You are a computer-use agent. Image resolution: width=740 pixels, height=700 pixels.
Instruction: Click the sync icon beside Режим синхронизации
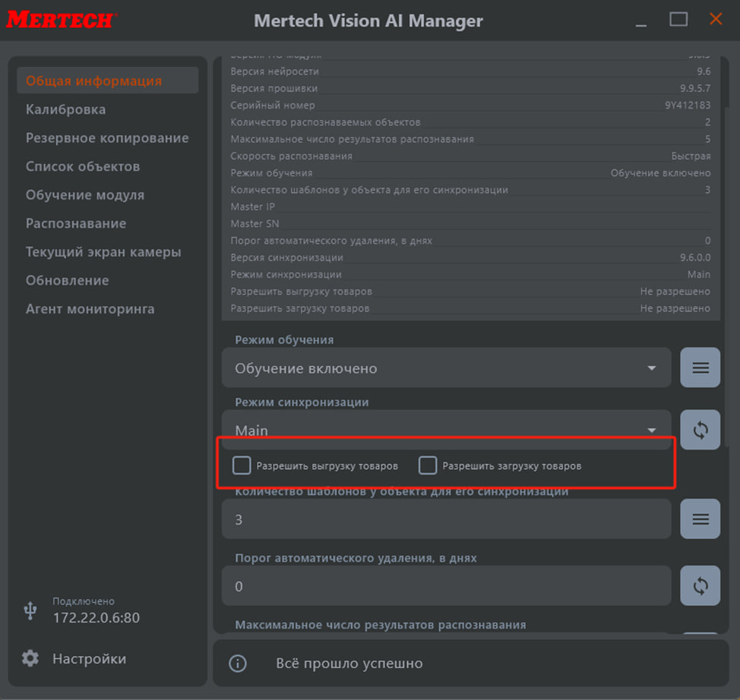point(700,430)
